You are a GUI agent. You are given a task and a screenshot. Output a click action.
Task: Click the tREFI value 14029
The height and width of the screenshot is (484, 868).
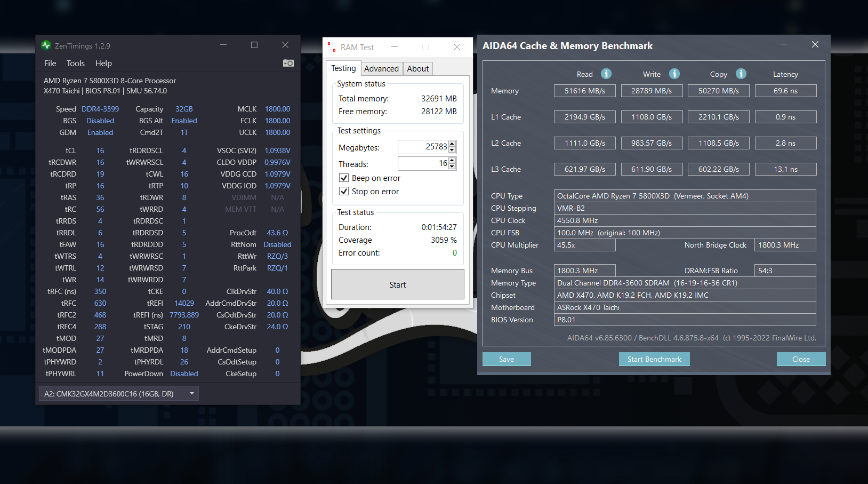coord(184,303)
